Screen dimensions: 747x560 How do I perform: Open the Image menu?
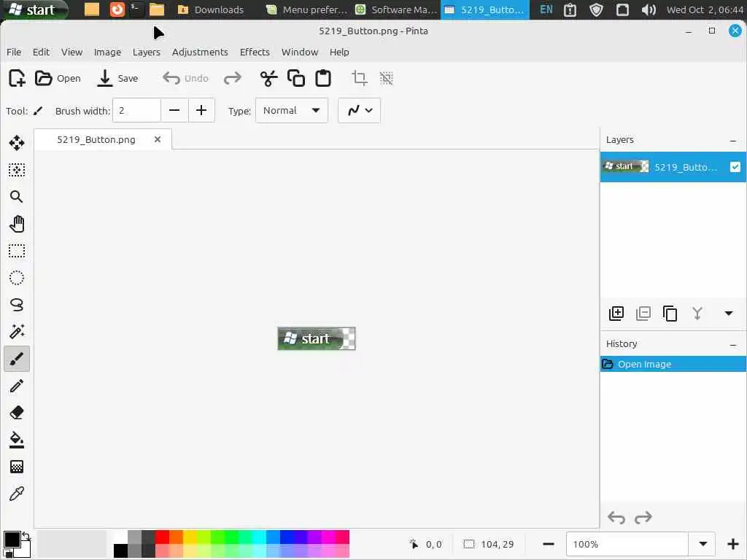pos(107,52)
